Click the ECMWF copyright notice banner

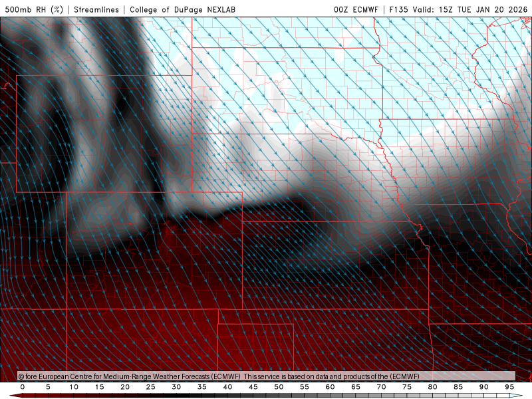pyautogui.click(x=267, y=376)
